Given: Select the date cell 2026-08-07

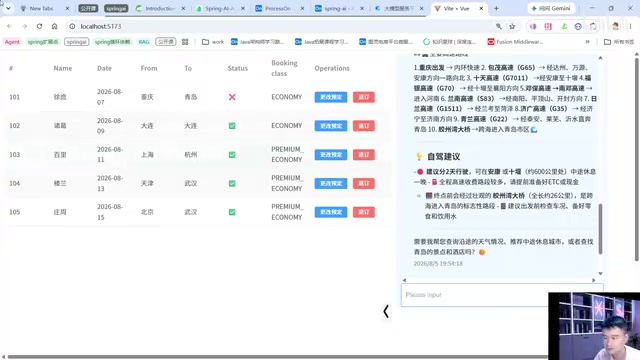Looking at the screenshot, I should (x=110, y=97).
